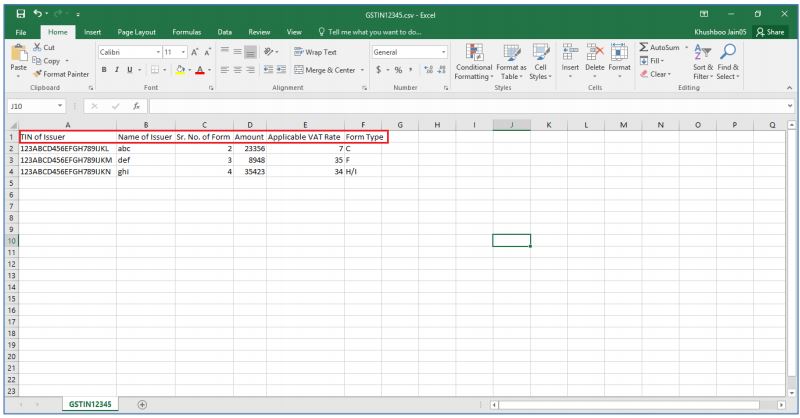This screenshot has height=418, width=800.
Task: Open the General number format dropdown
Action: 443,52
